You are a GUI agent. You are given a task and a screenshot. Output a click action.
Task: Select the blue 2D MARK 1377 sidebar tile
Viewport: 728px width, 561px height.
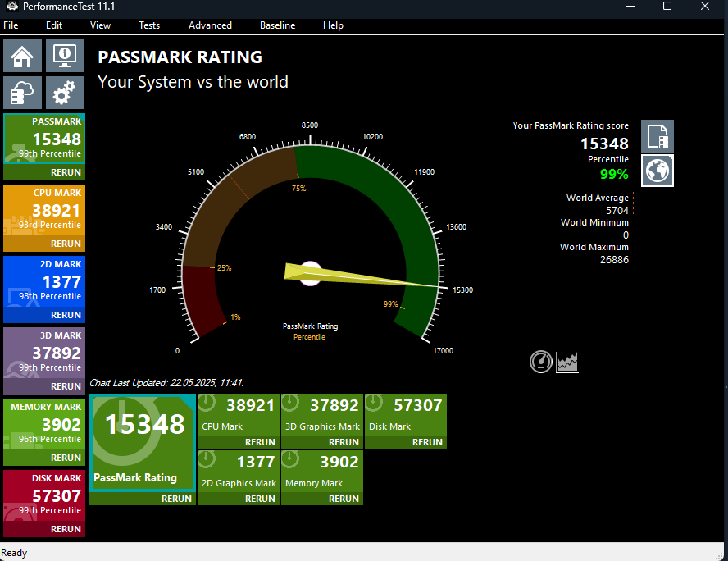click(x=44, y=281)
